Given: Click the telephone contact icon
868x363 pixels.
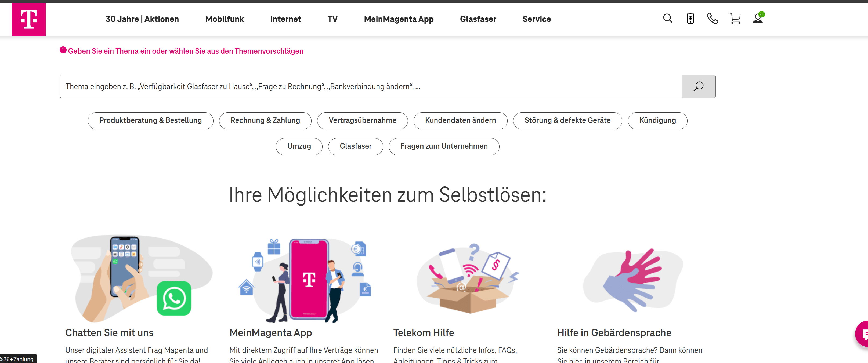Looking at the screenshot, I should [x=712, y=19].
